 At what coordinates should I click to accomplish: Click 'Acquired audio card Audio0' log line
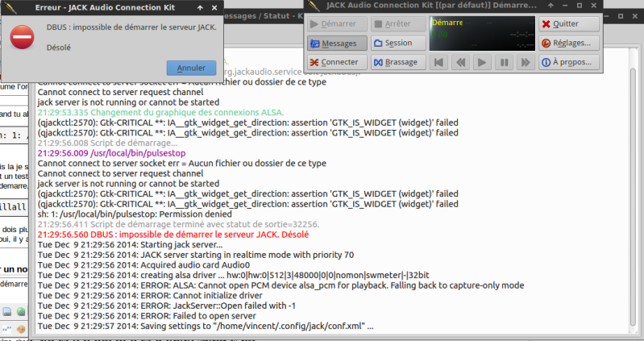click(143, 265)
